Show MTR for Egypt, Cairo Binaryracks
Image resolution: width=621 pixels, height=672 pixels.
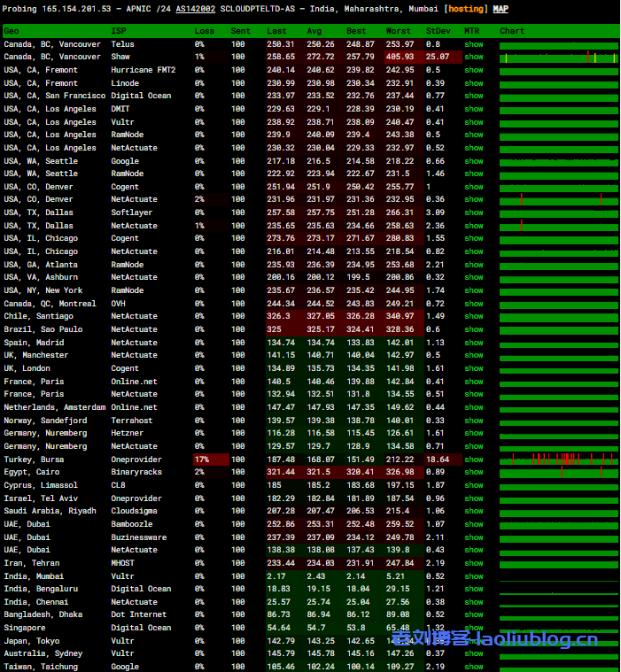point(474,473)
